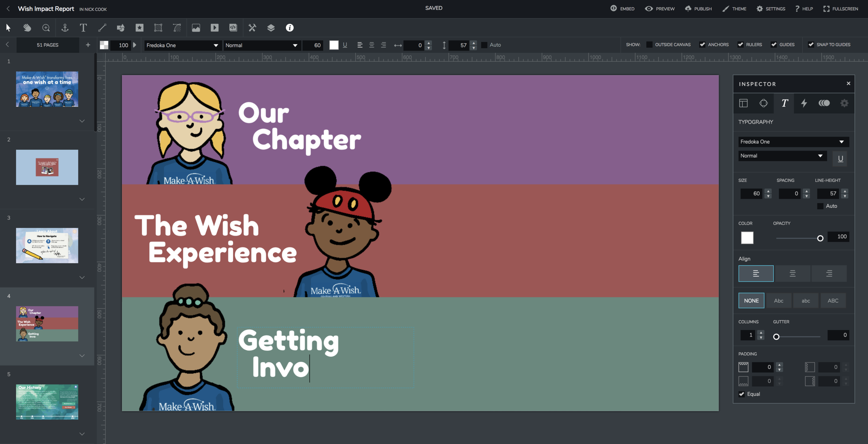Select the hand pan tool
The image size is (868, 444).
(x=27, y=28)
